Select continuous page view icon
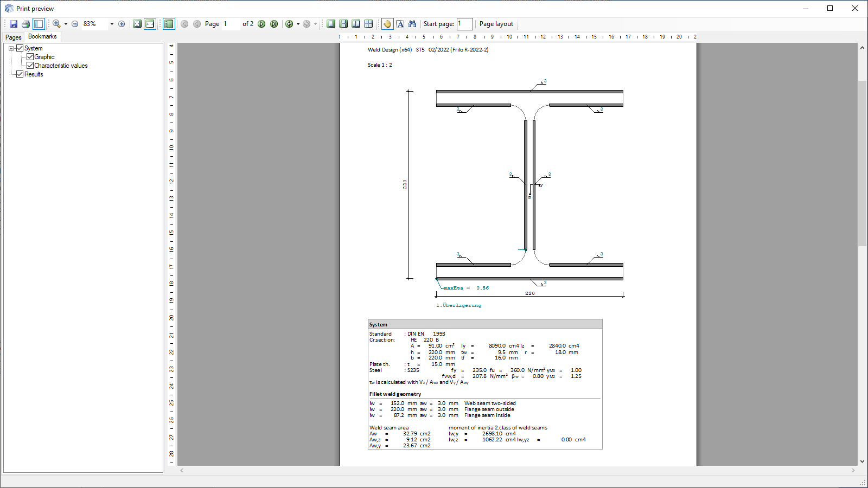This screenshot has width=868, height=488. point(343,24)
